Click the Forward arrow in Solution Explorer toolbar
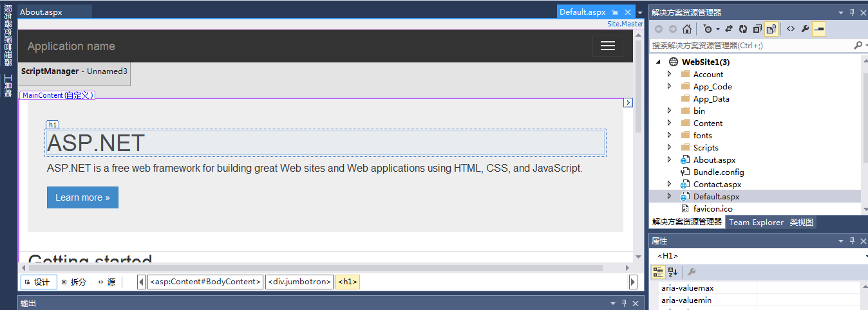The image size is (868, 310). coord(672,29)
